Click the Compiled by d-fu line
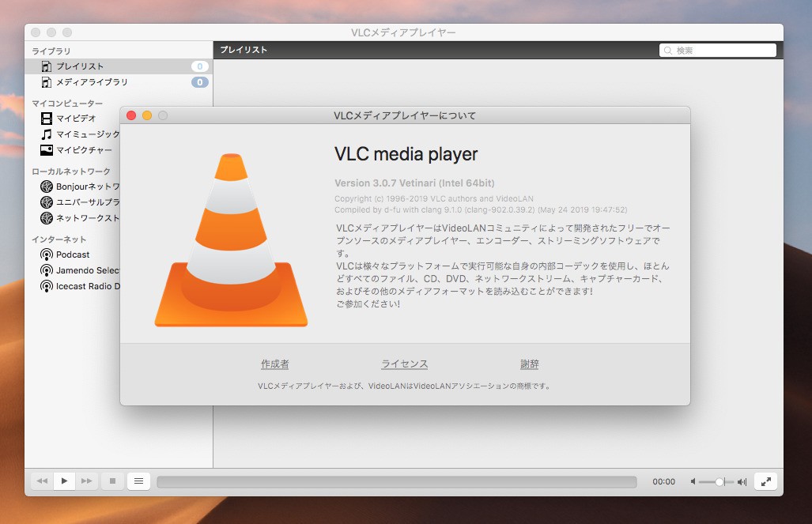 [481, 209]
